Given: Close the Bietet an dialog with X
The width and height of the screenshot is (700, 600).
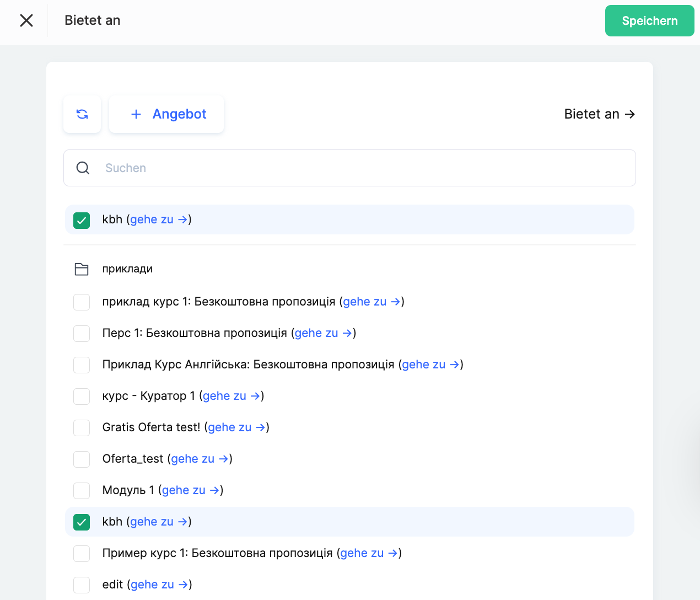Looking at the screenshot, I should [26, 20].
